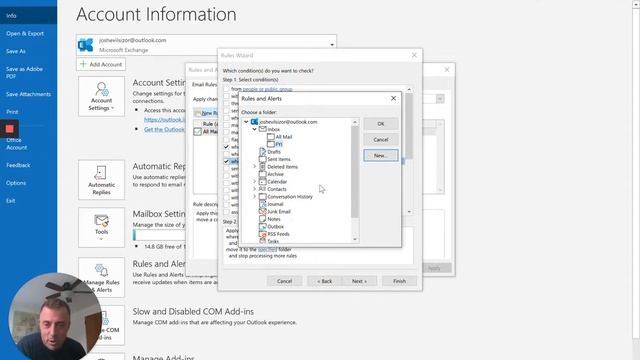Open the mailbox Tools tile button
This screenshot has height=360, width=640.
coord(101,227)
